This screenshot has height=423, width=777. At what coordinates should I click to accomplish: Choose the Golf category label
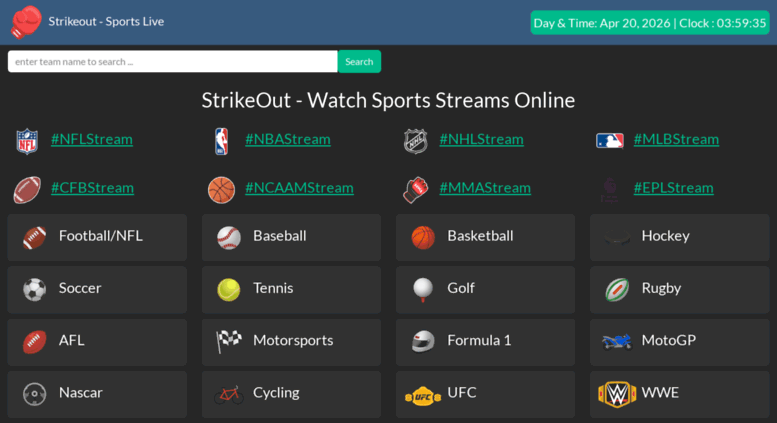point(461,288)
